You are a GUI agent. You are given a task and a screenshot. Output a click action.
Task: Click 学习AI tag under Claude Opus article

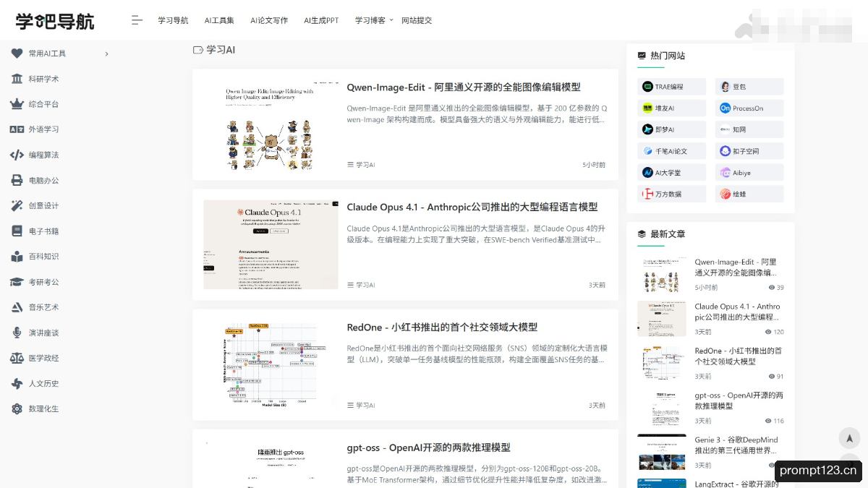(x=361, y=285)
